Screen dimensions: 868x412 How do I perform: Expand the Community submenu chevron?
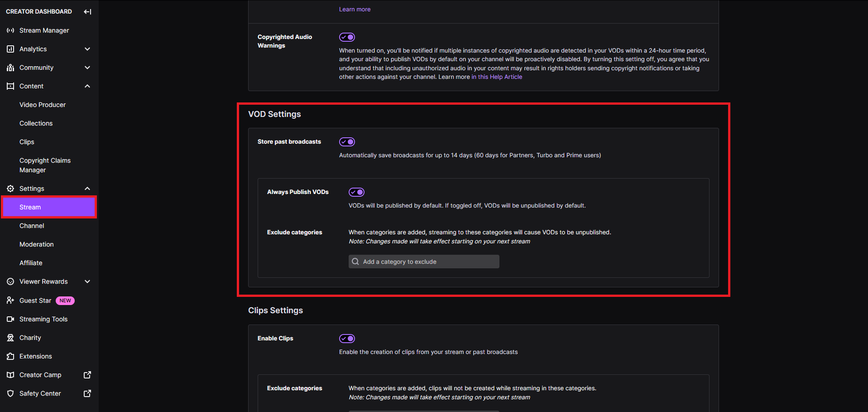[x=87, y=68]
